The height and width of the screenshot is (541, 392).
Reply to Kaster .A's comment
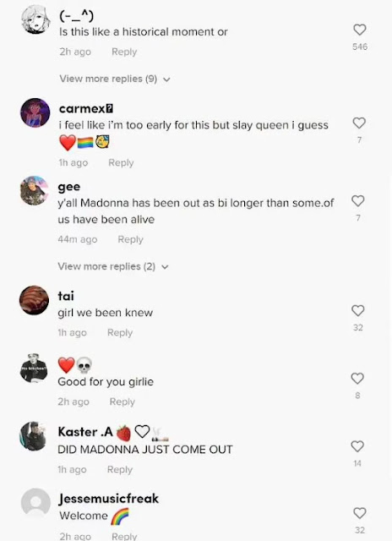(120, 470)
